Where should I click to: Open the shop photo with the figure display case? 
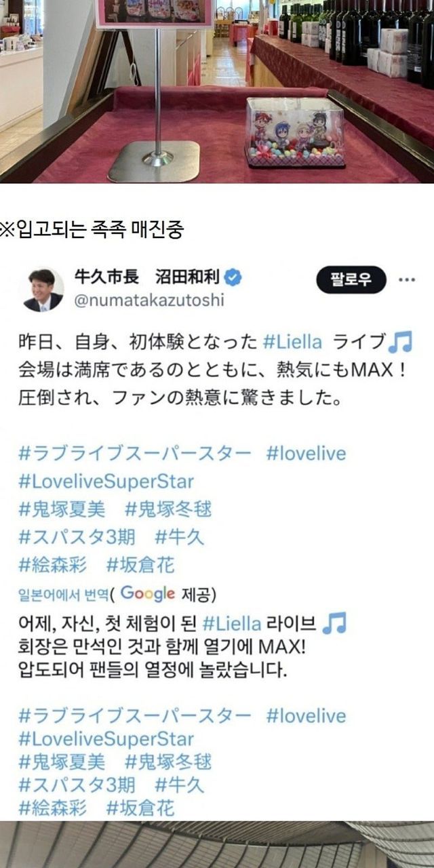point(217,92)
